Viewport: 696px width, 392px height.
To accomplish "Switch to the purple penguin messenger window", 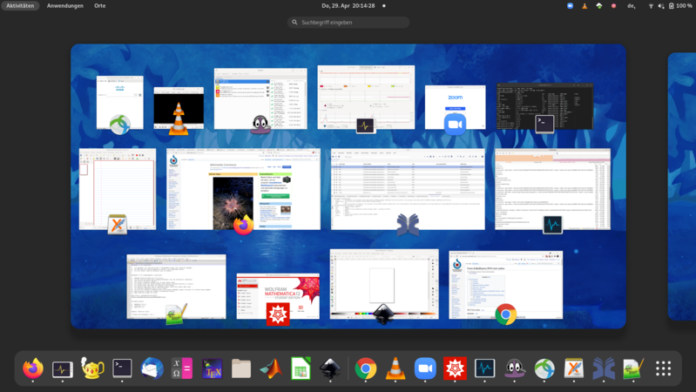I will (x=260, y=99).
